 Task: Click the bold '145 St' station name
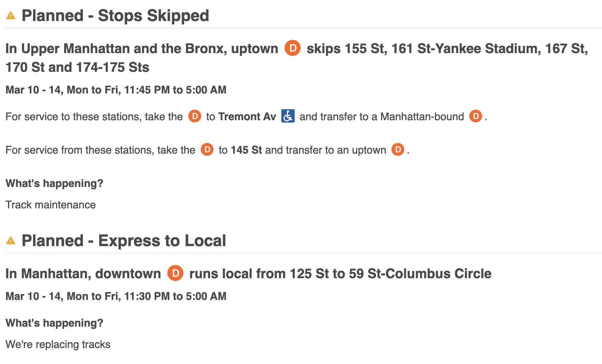coord(246,150)
